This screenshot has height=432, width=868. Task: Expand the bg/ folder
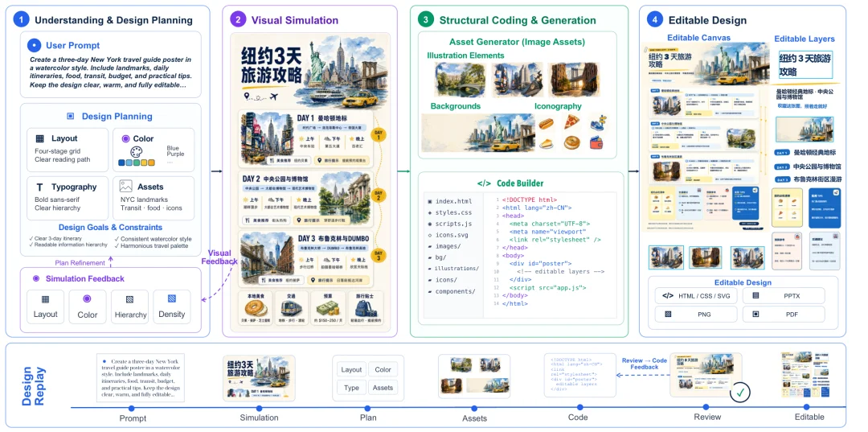(439, 257)
